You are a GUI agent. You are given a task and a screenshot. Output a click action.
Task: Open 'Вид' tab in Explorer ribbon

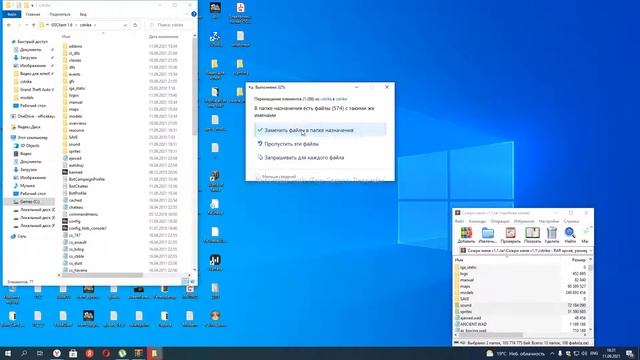tap(83, 14)
